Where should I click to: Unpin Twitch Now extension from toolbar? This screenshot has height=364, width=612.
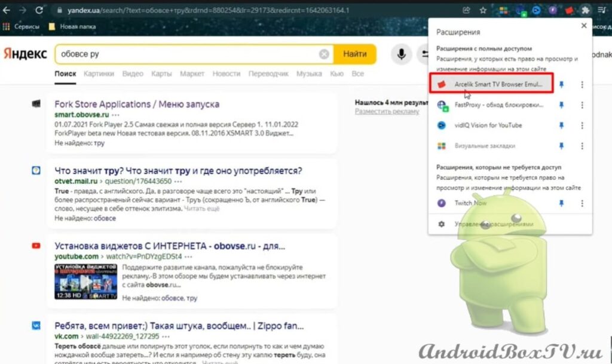pyautogui.click(x=561, y=203)
